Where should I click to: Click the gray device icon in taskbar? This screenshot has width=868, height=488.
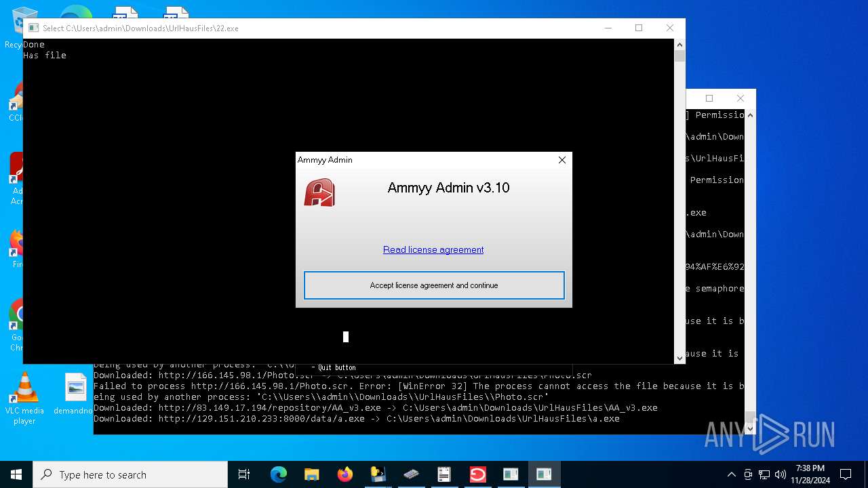pos(411,474)
